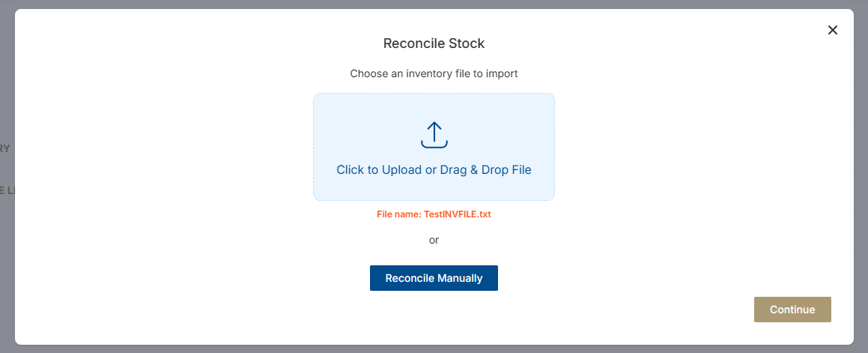Click the 'Click to Upload or Drag & Drop File' text
The height and width of the screenshot is (353, 868).
[x=434, y=170]
